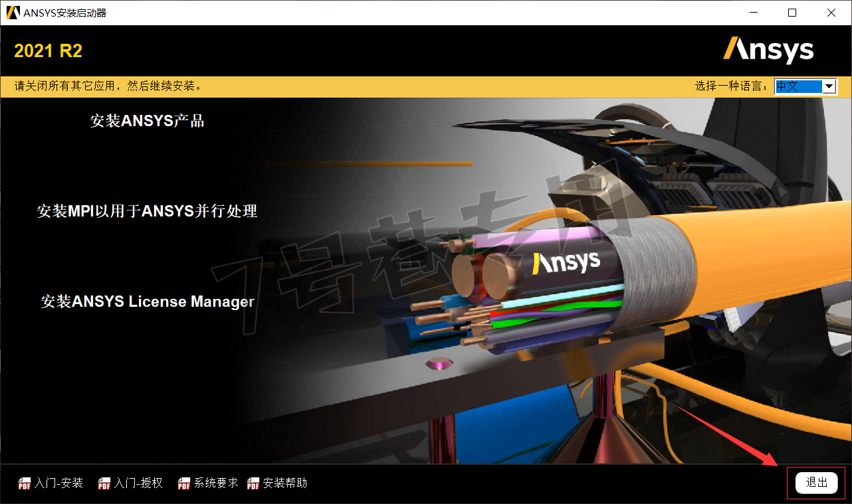Start 安装ANSYS产品 installation
This screenshot has width=852, height=504.
point(147,121)
